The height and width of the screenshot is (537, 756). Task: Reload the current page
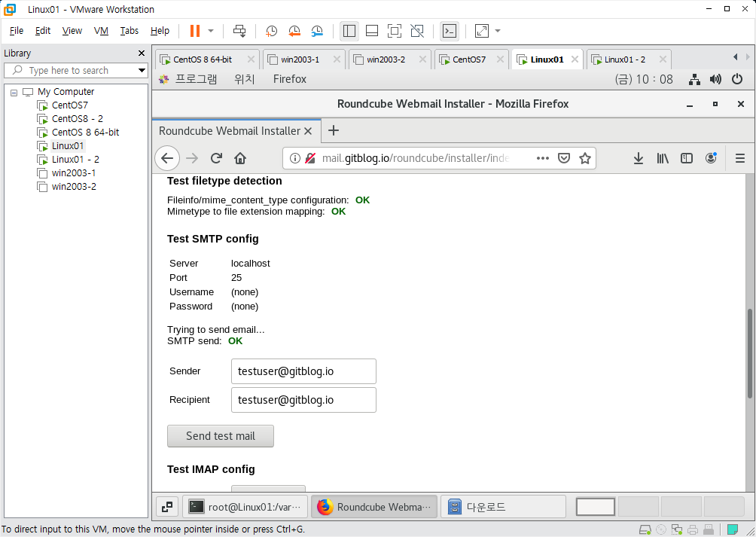(x=216, y=158)
